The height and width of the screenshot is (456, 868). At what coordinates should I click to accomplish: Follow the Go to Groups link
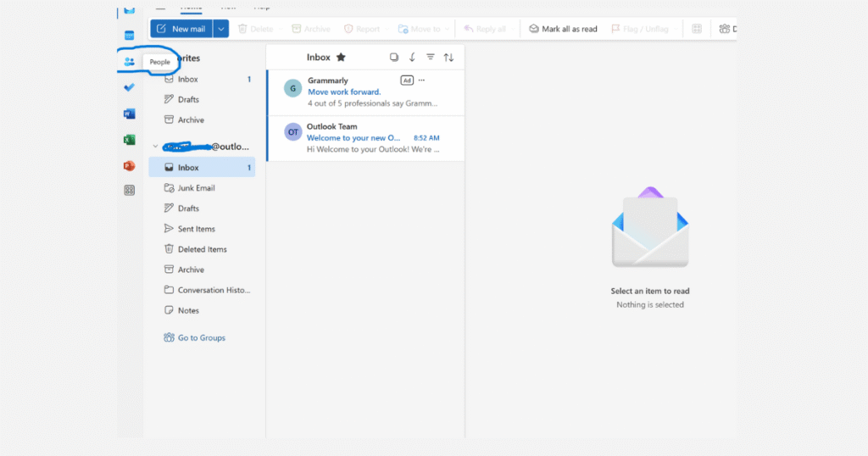pyautogui.click(x=201, y=337)
